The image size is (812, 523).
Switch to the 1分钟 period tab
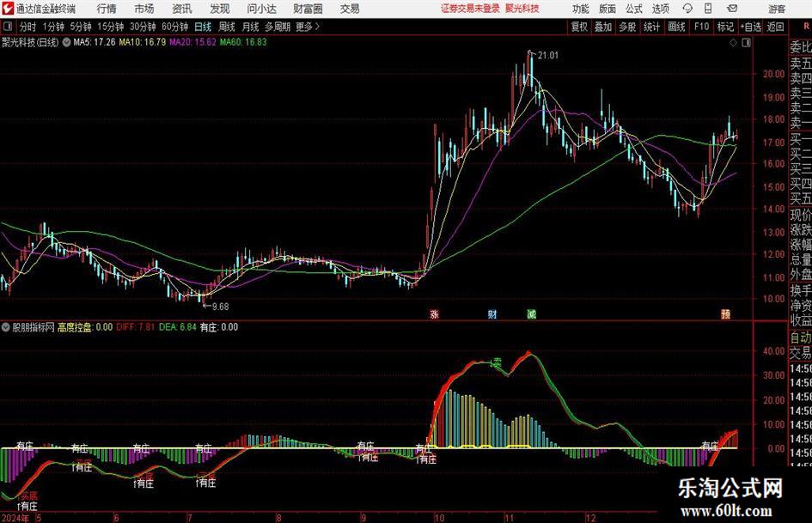pyautogui.click(x=53, y=27)
